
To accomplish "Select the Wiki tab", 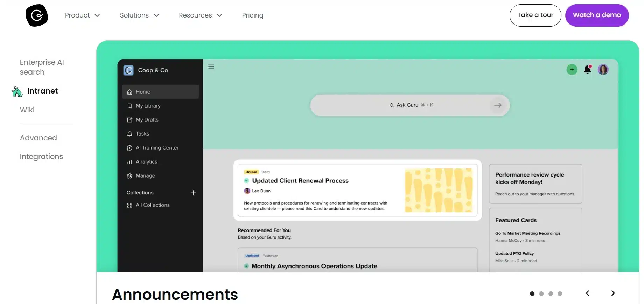I will coord(27,110).
